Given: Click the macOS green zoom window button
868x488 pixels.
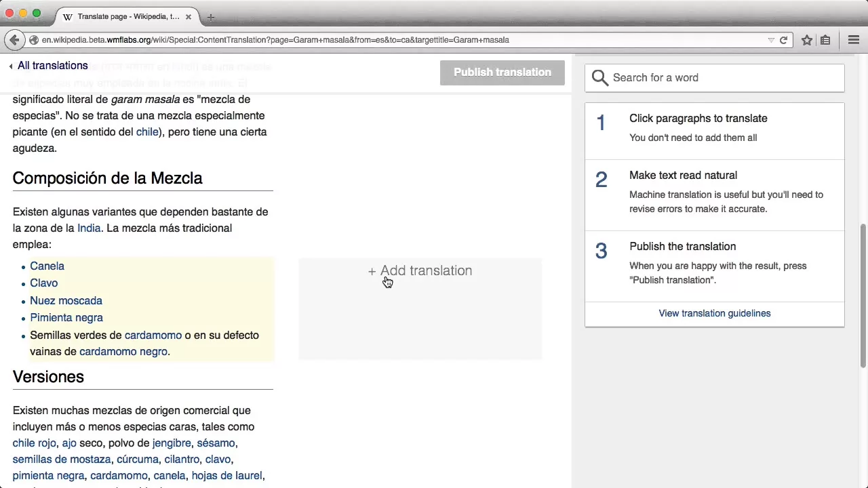Looking at the screenshot, I should pos(37,13).
